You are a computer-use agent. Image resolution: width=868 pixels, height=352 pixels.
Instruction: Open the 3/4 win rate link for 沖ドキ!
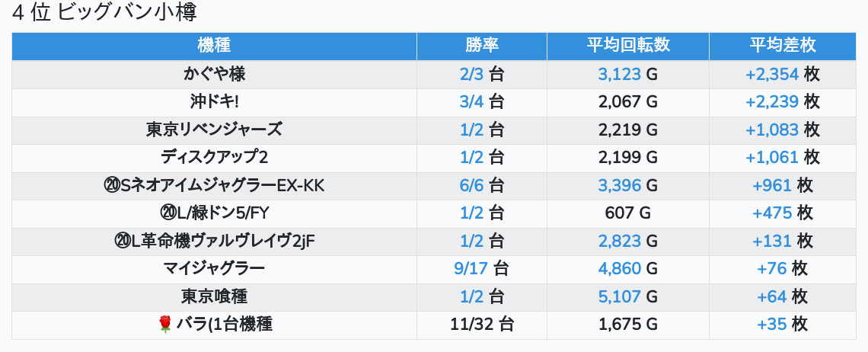(471, 102)
